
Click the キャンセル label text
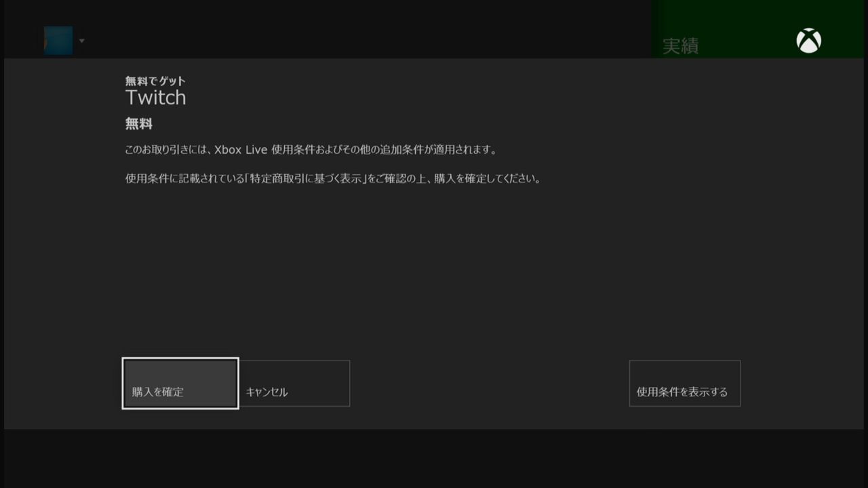click(x=267, y=392)
